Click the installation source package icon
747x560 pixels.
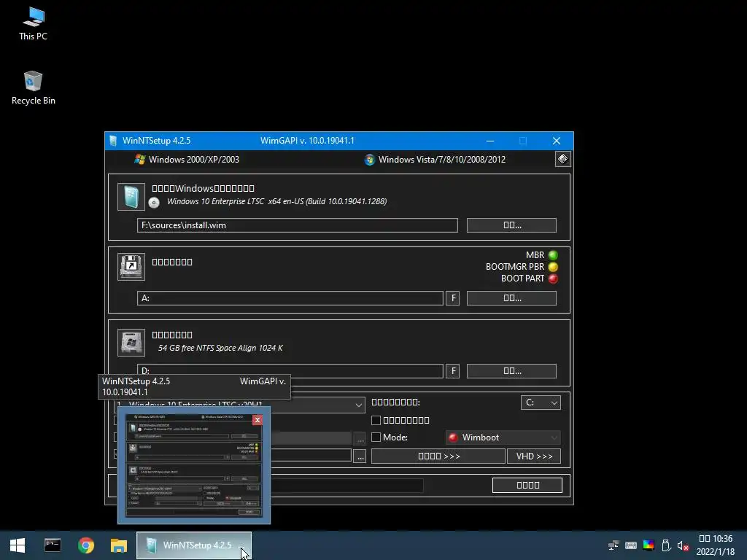pyautogui.click(x=131, y=197)
